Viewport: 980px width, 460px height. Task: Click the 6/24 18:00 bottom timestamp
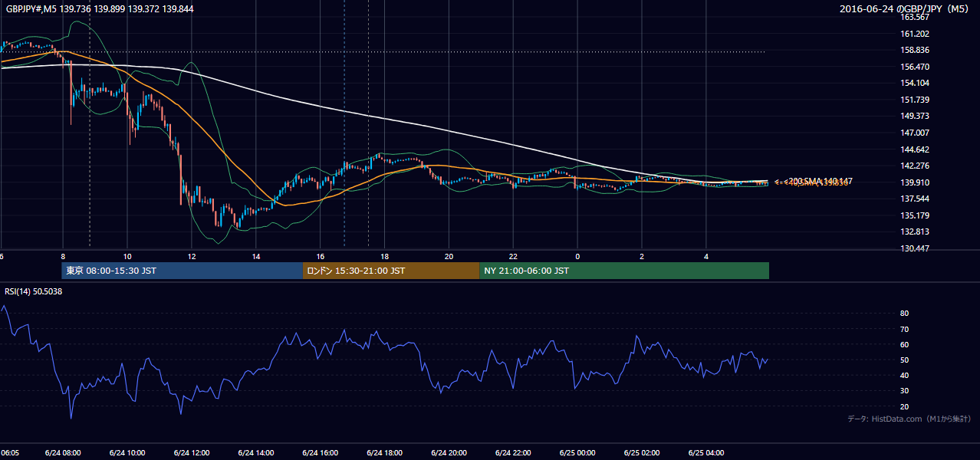pyautogui.click(x=385, y=452)
